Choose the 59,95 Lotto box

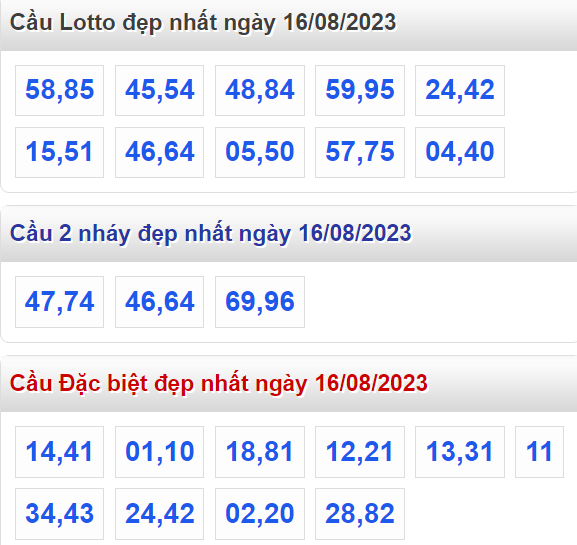tap(360, 90)
